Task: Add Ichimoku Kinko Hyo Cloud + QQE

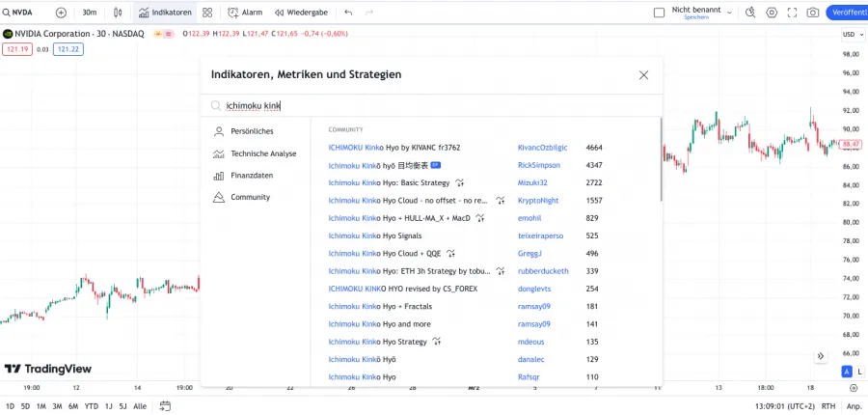Action: 384,254
